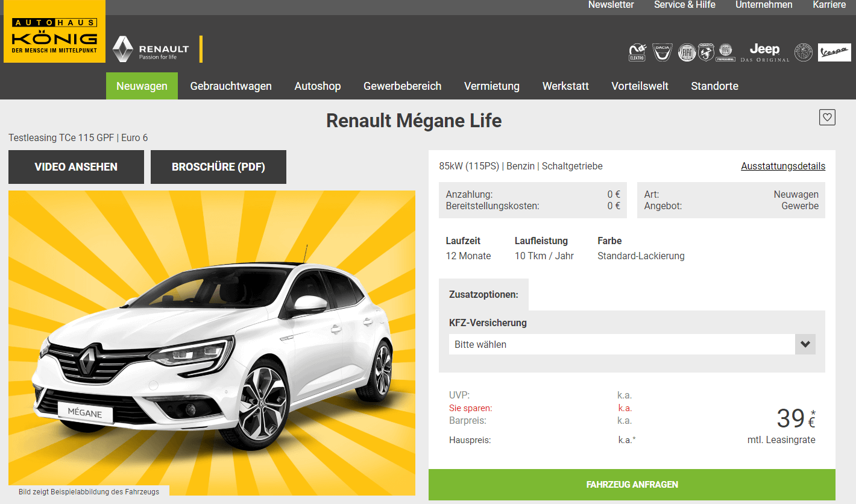The image size is (856, 504).
Task: Click the 'Standard-Lackierung' color value
Action: tap(641, 256)
